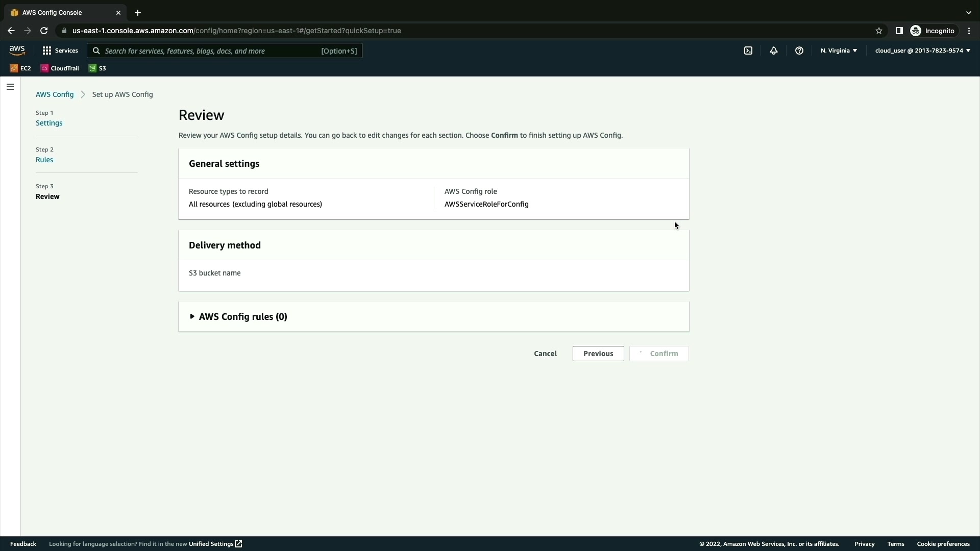Open the help question mark icon

(799, 51)
